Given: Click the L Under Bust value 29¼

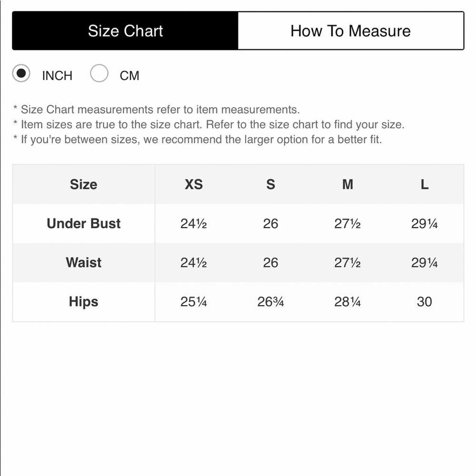Looking at the screenshot, I should click(425, 224).
